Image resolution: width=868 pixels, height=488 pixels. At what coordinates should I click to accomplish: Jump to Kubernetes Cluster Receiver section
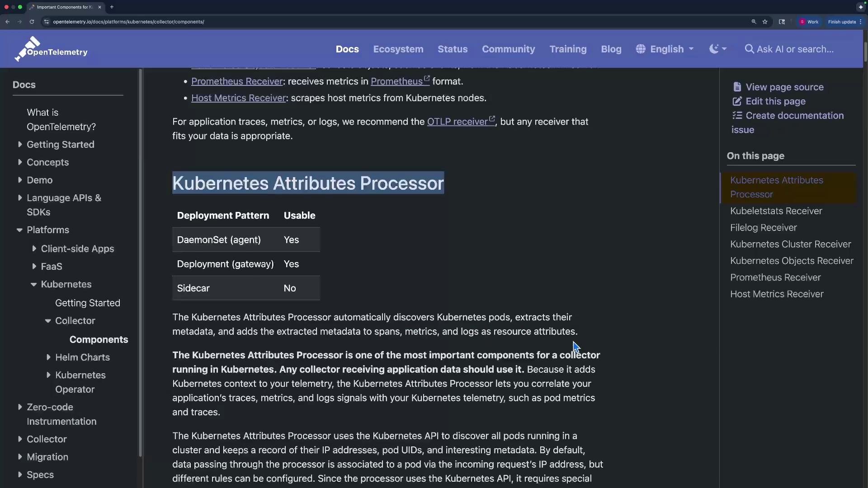pyautogui.click(x=790, y=244)
